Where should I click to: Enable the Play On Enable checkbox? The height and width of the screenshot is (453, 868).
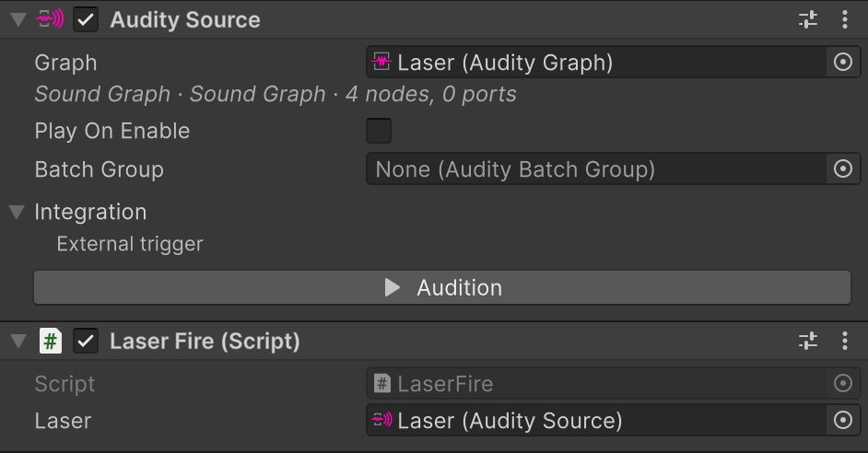click(379, 131)
